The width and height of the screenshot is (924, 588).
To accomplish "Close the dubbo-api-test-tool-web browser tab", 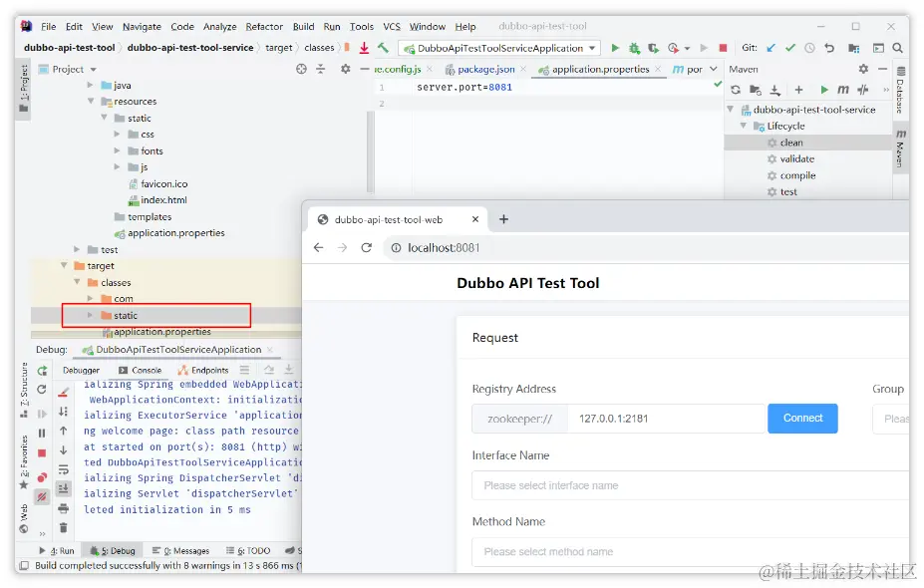I will (475, 219).
